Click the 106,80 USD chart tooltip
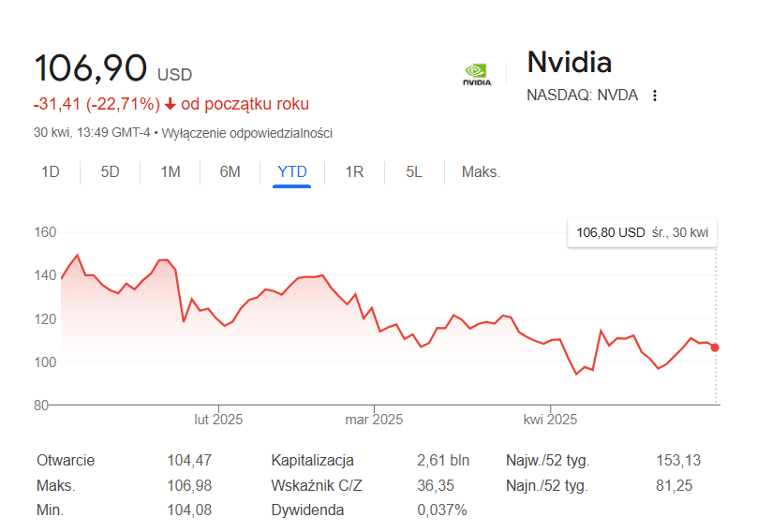Viewport: 757px width, 532px height. click(642, 232)
